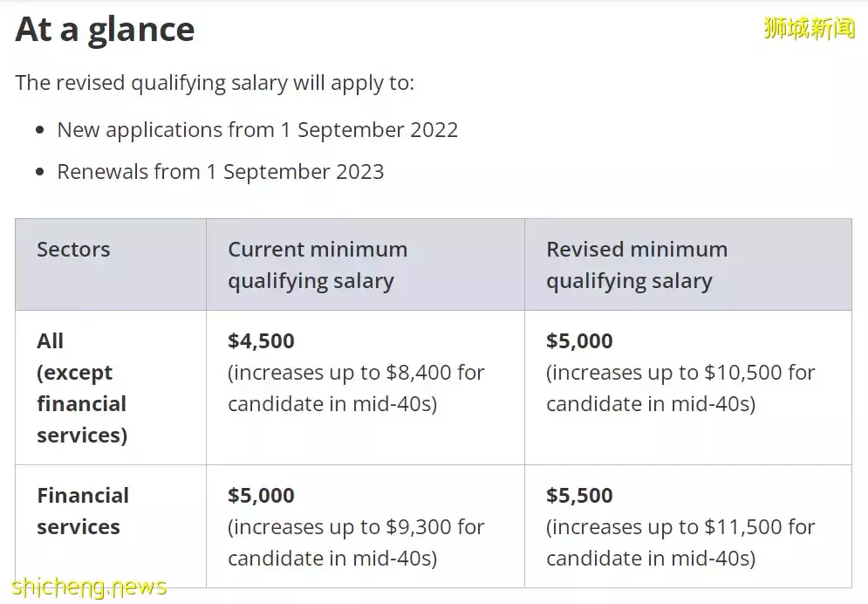The image size is (868, 604).
Task: Click the bullet point before "New applications"
Action: [40, 131]
